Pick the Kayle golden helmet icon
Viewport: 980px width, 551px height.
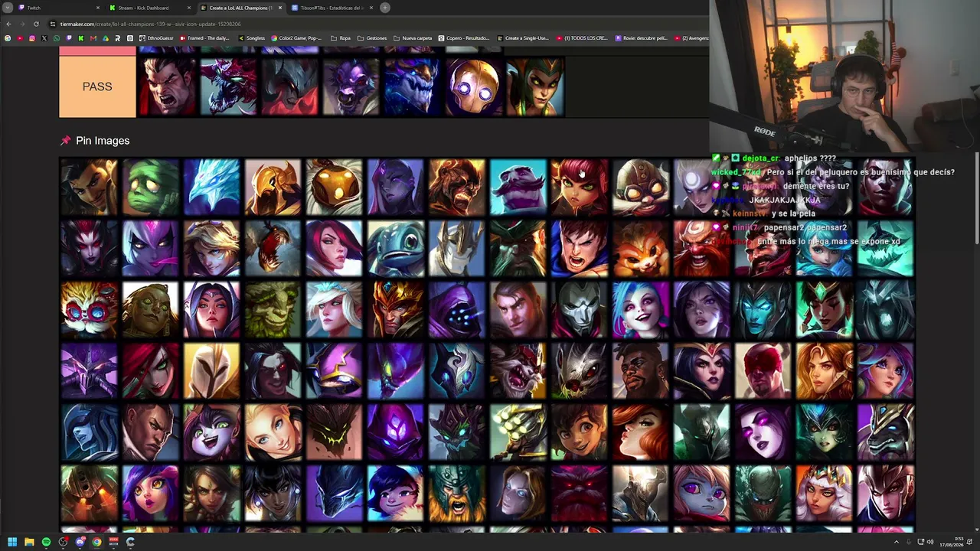point(212,370)
